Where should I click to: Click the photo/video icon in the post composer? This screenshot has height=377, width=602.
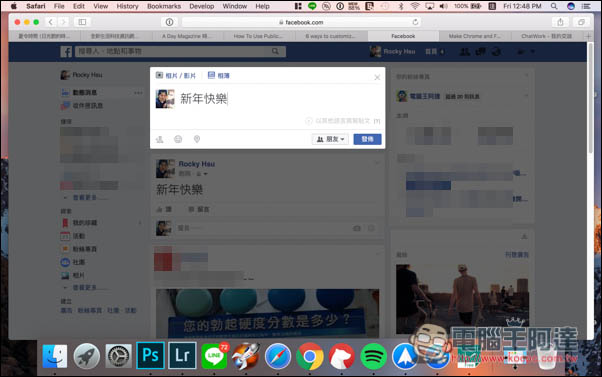click(x=159, y=75)
